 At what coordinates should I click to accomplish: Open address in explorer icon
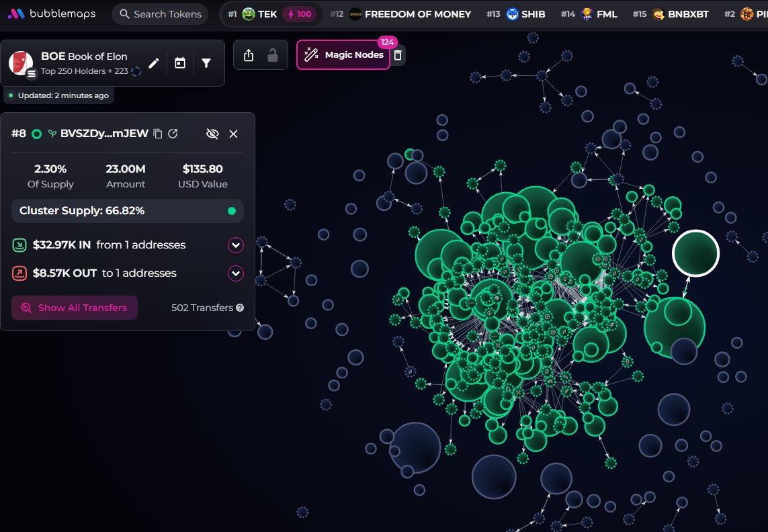pos(173,134)
